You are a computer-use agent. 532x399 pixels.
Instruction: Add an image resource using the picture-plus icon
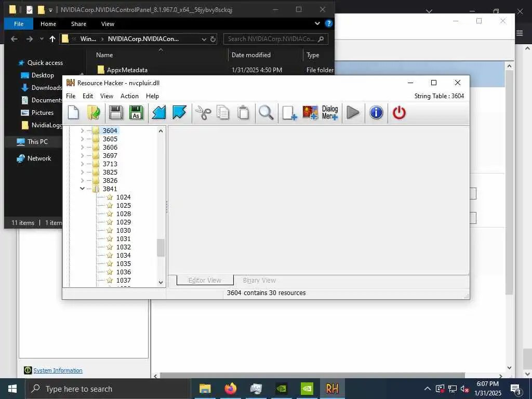point(310,113)
